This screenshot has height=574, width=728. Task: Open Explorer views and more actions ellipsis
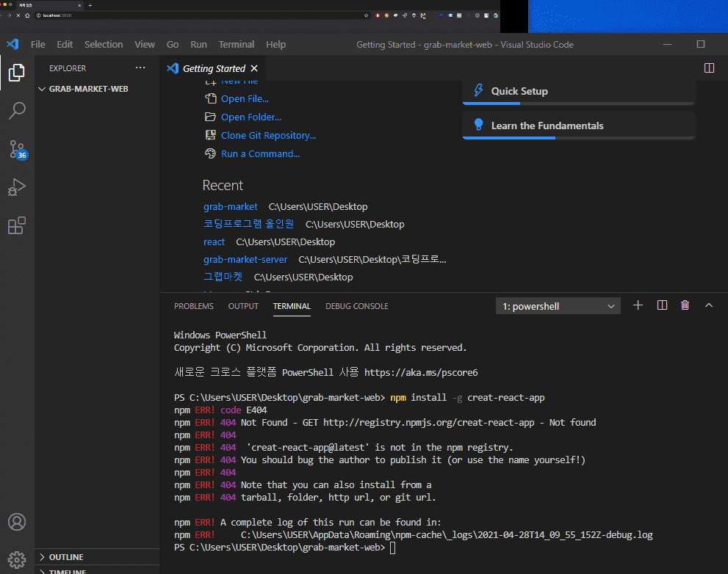(x=140, y=68)
